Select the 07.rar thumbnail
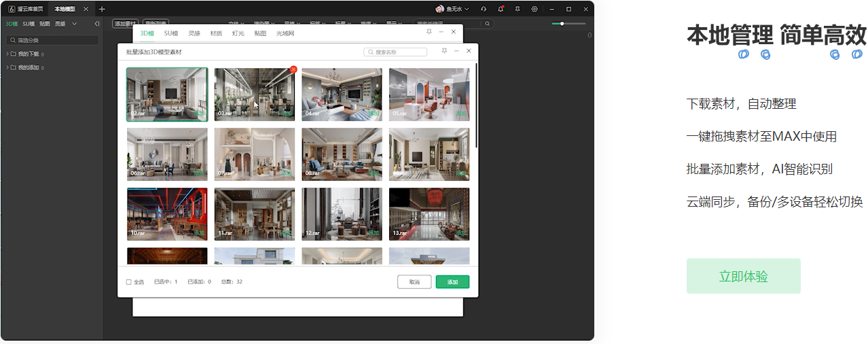This screenshot has height=344, width=868. [x=255, y=154]
